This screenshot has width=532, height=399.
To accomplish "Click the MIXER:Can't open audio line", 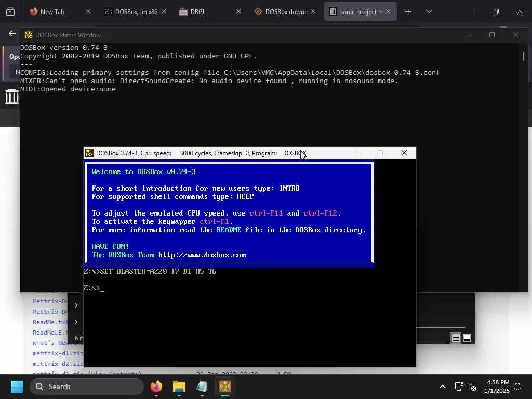I will click(209, 81).
